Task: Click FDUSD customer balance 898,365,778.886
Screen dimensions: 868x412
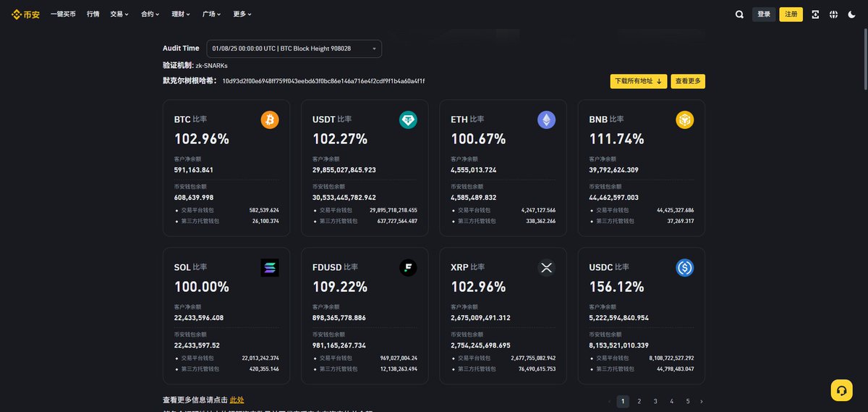Action: (x=339, y=318)
